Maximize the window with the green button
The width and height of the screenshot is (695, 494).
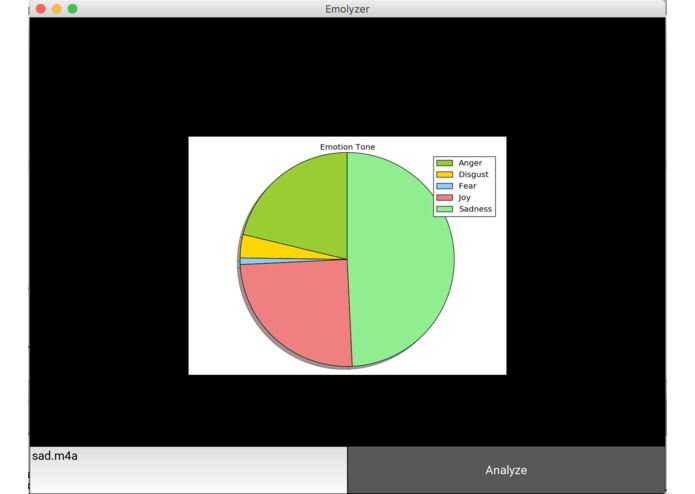tap(73, 9)
